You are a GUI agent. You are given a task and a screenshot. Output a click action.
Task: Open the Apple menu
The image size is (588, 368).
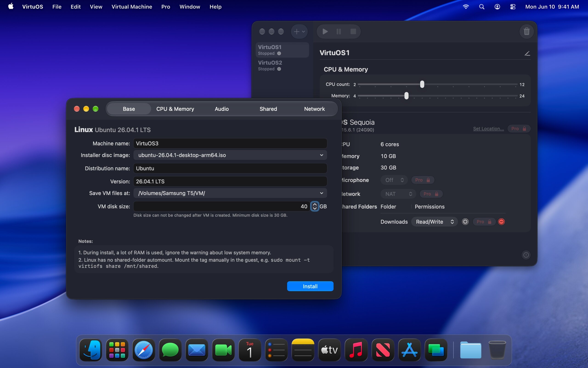(x=11, y=6)
